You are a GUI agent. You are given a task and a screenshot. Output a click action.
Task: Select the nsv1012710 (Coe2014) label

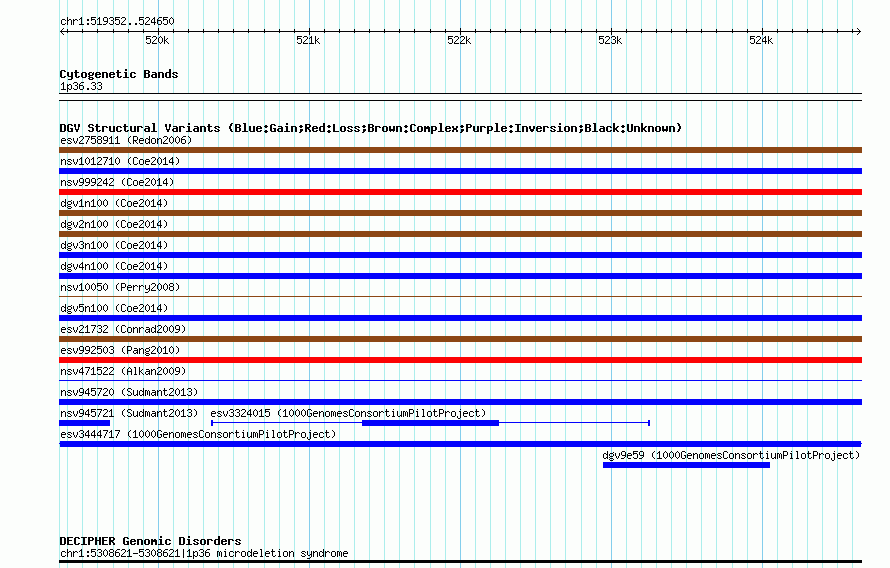click(120, 161)
